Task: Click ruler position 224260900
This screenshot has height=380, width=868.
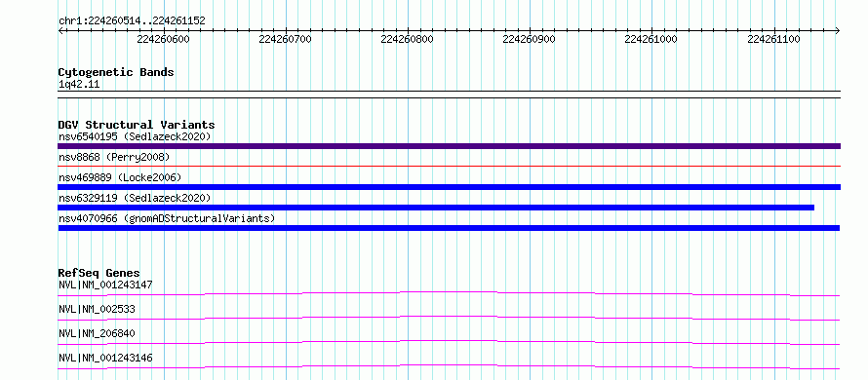Action: 530,39
